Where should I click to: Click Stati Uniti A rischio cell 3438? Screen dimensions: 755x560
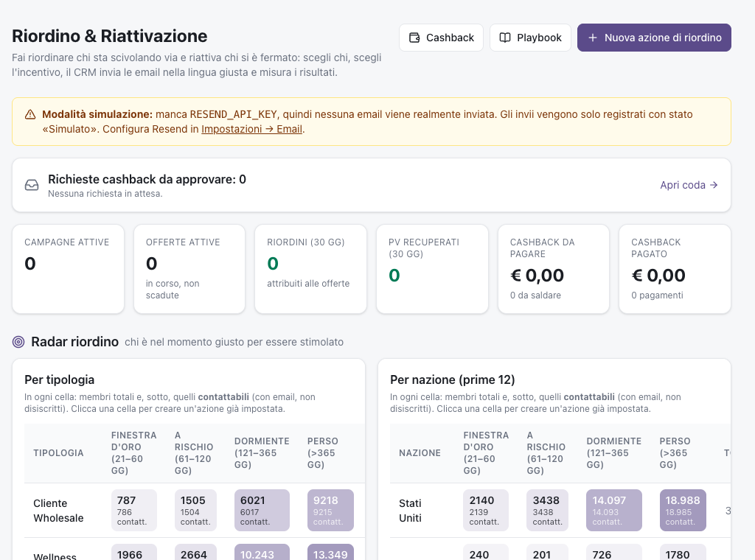pyautogui.click(x=548, y=511)
